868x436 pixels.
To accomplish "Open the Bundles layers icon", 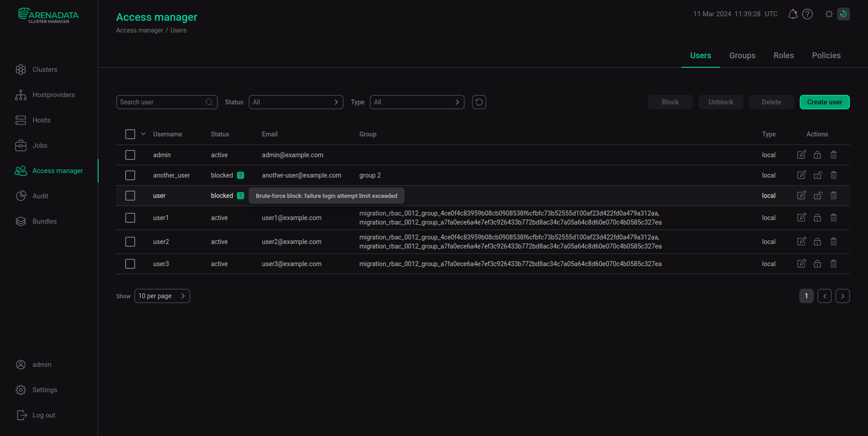I will pyautogui.click(x=21, y=221).
